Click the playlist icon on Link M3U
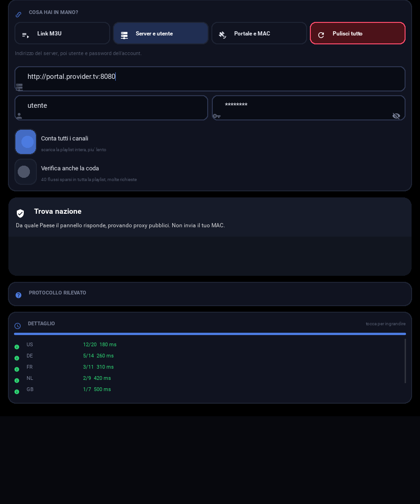This screenshot has height=504, width=420. click(x=25, y=35)
